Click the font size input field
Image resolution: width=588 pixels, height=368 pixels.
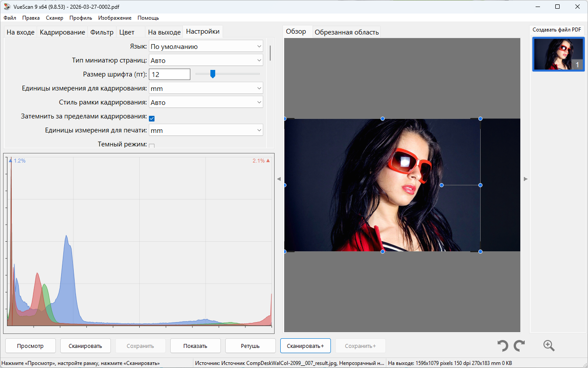(x=169, y=74)
